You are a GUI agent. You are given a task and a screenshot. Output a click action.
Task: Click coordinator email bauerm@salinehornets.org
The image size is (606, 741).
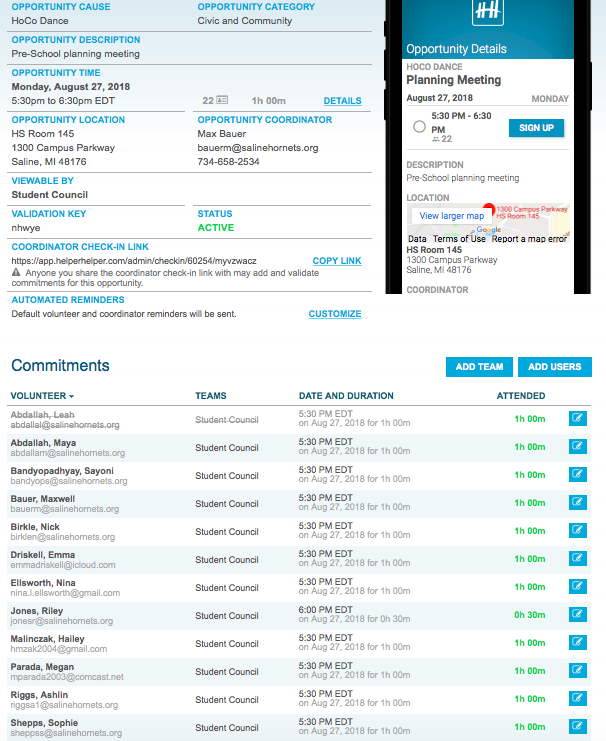click(x=258, y=148)
